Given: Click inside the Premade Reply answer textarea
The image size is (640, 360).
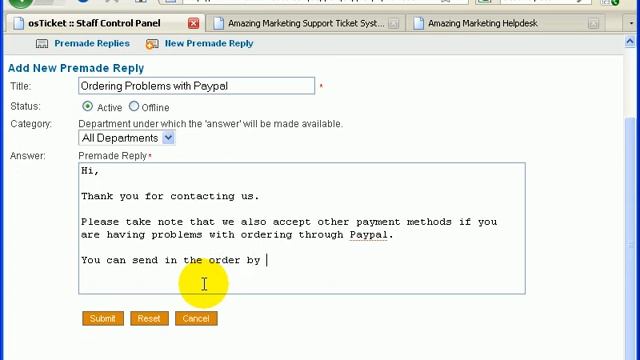Looking at the screenshot, I should coord(302,228).
